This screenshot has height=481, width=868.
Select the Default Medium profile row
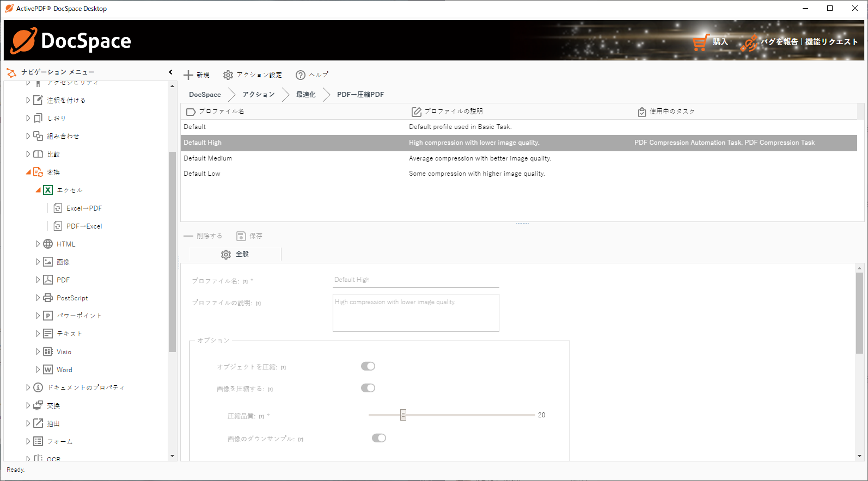(519, 158)
